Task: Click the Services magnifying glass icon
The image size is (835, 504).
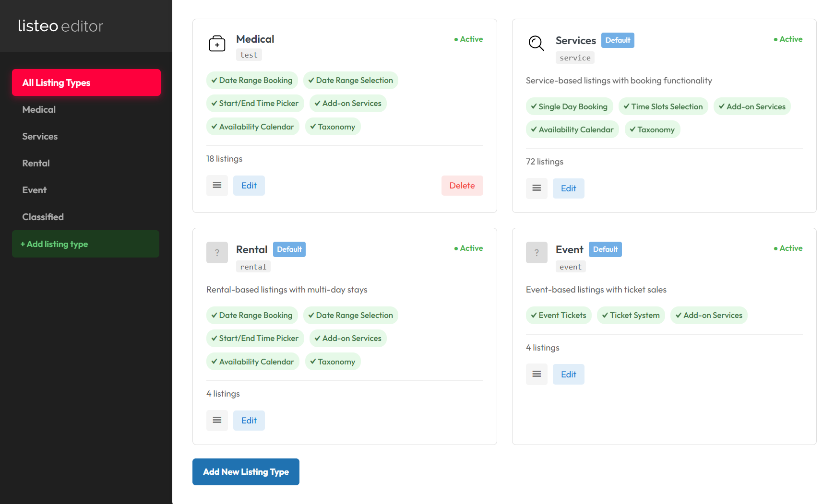Action: tap(536, 43)
